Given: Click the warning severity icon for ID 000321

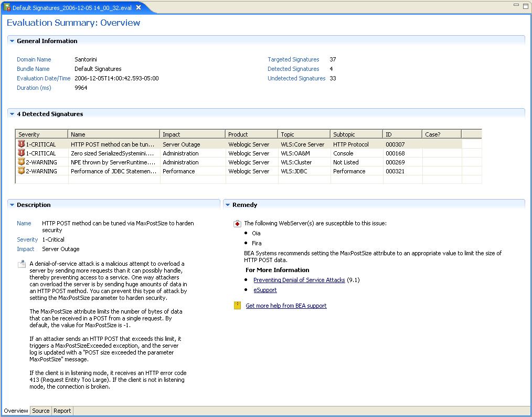Looking at the screenshot, I should pyautogui.click(x=22, y=171).
